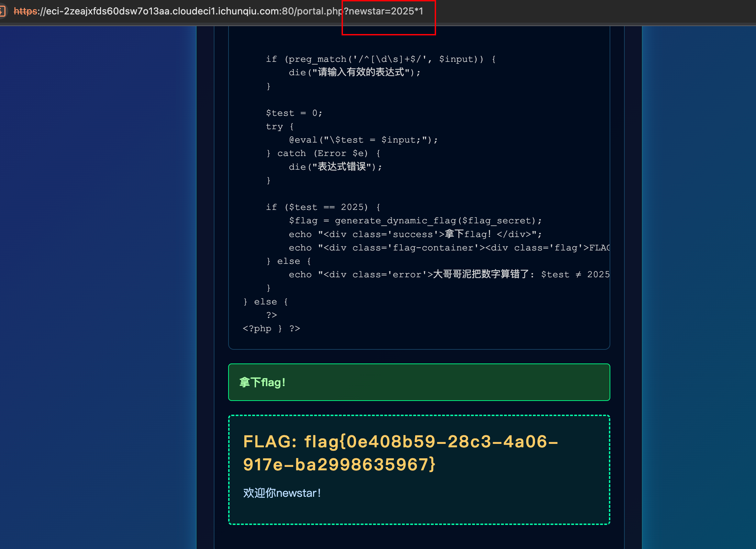Click the generate_dynamic_flag code line
The image size is (756, 549).
point(415,221)
